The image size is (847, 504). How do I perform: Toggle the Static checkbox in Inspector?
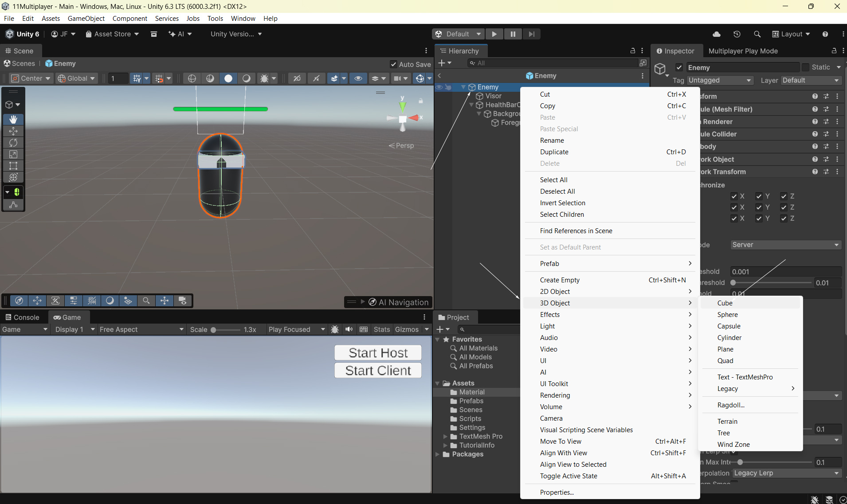pos(806,67)
